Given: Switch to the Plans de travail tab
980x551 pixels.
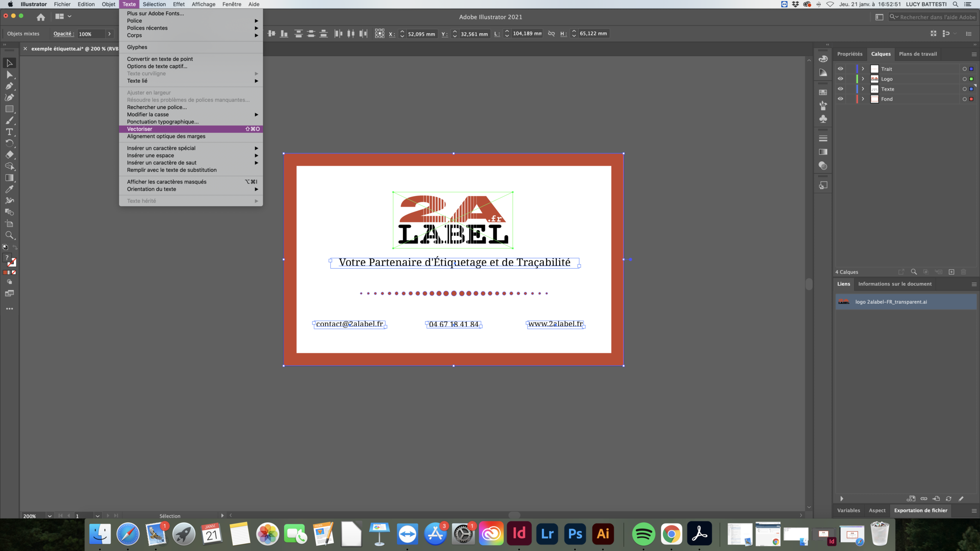Looking at the screenshot, I should 918,54.
